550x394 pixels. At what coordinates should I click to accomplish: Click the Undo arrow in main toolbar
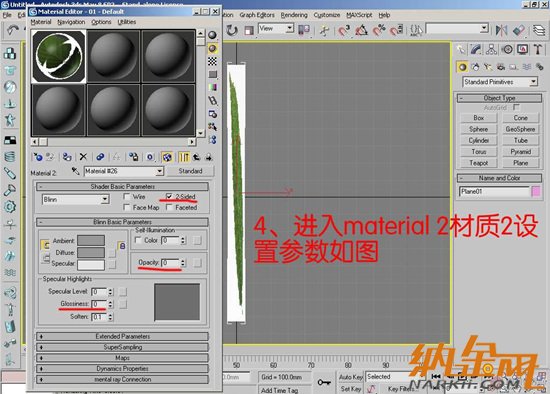pyautogui.click(x=13, y=31)
